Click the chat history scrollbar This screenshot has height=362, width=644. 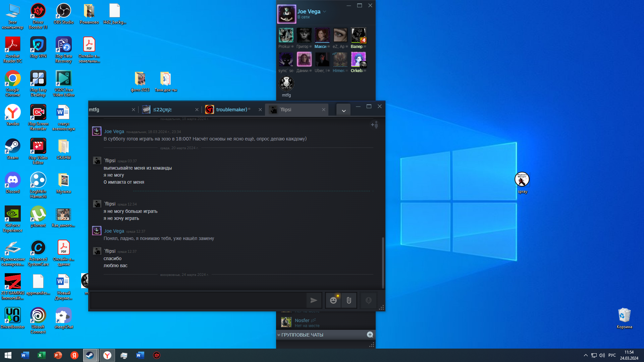tap(383, 262)
